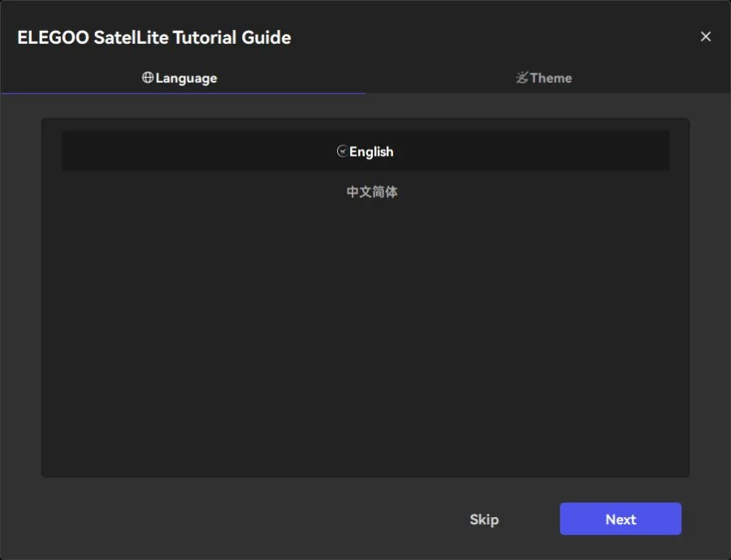Close the tutorial guide with the X
731x560 pixels.
[705, 37]
